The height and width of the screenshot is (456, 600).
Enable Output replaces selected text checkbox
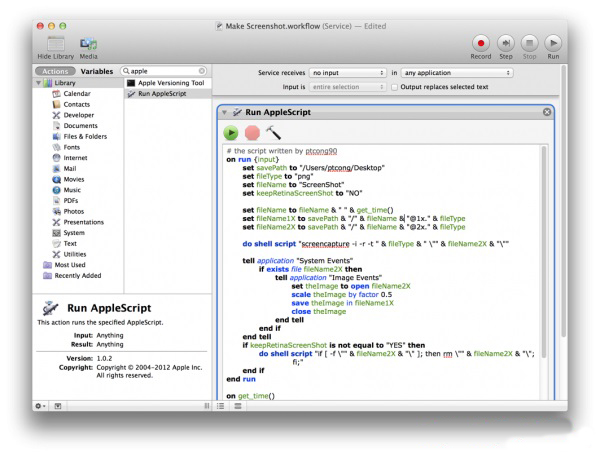click(x=393, y=87)
